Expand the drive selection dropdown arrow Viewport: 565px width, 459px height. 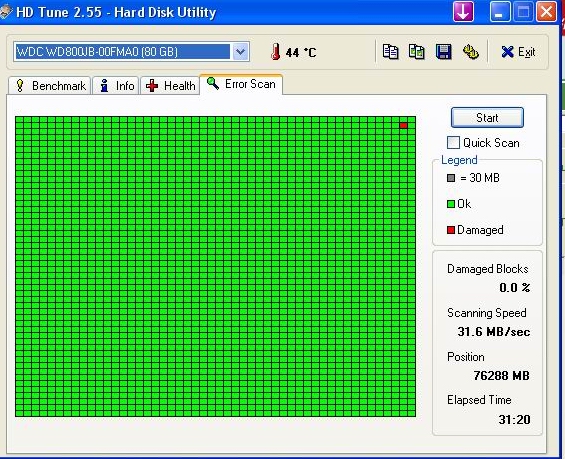(x=240, y=52)
